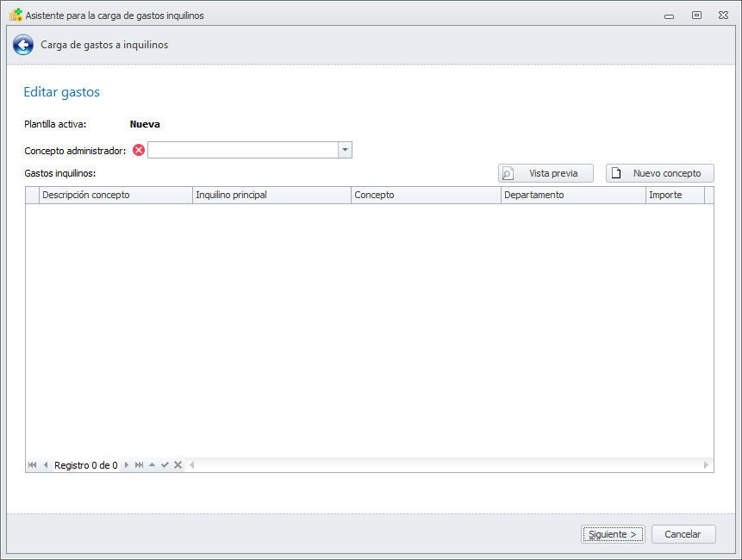Viewport: 742px width, 560px height.
Task: Click the Concepto column header
Action: (426, 195)
